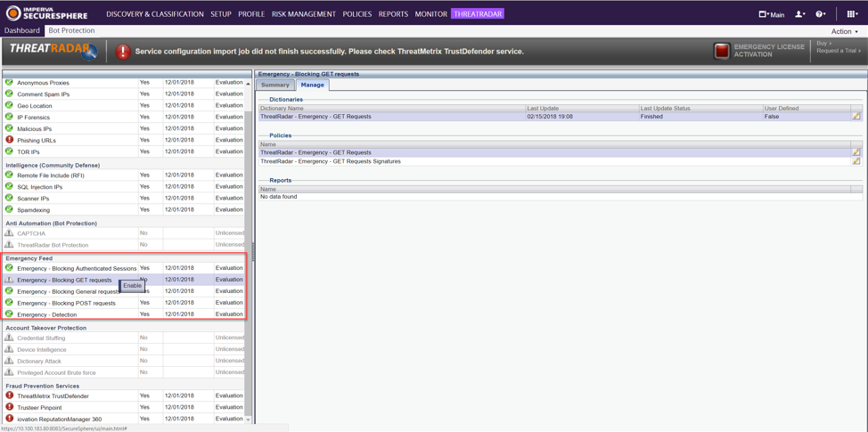Click the green icon for Emergency - Blocking POST requests

9,303
